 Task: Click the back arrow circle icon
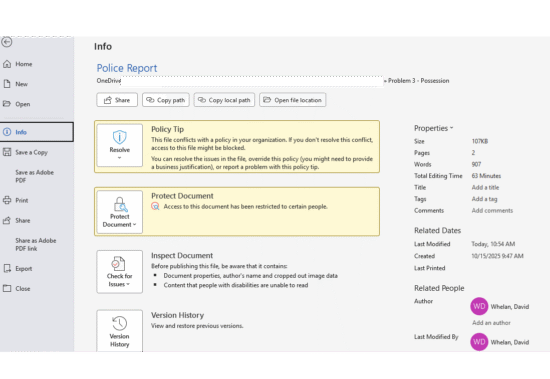pyautogui.click(x=6, y=42)
